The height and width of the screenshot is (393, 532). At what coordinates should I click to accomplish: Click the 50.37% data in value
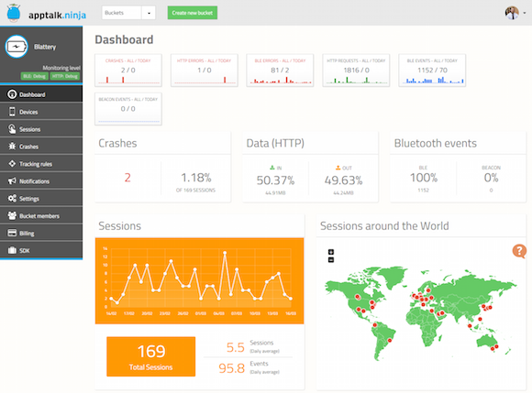click(x=275, y=180)
